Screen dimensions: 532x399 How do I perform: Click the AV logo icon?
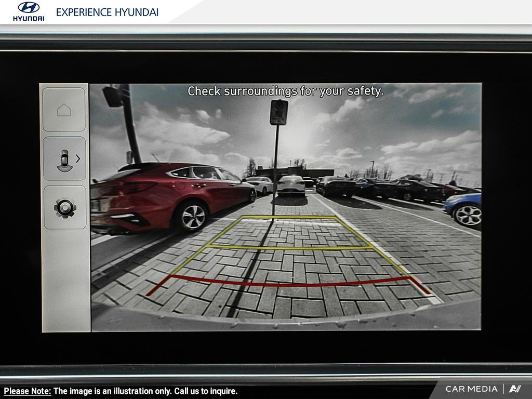click(515, 389)
